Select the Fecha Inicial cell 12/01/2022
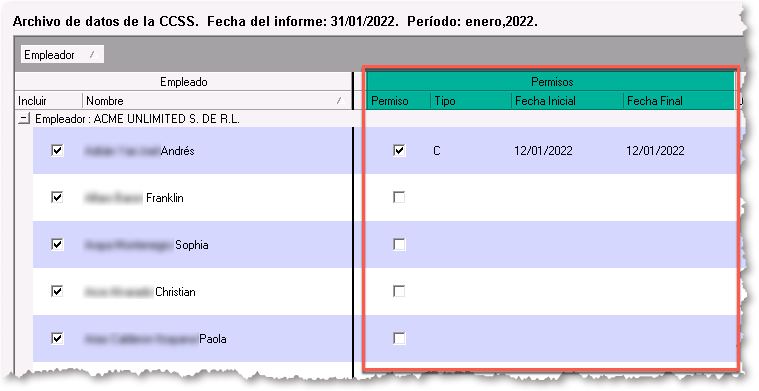The width and height of the screenshot is (759, 391). 567,150
